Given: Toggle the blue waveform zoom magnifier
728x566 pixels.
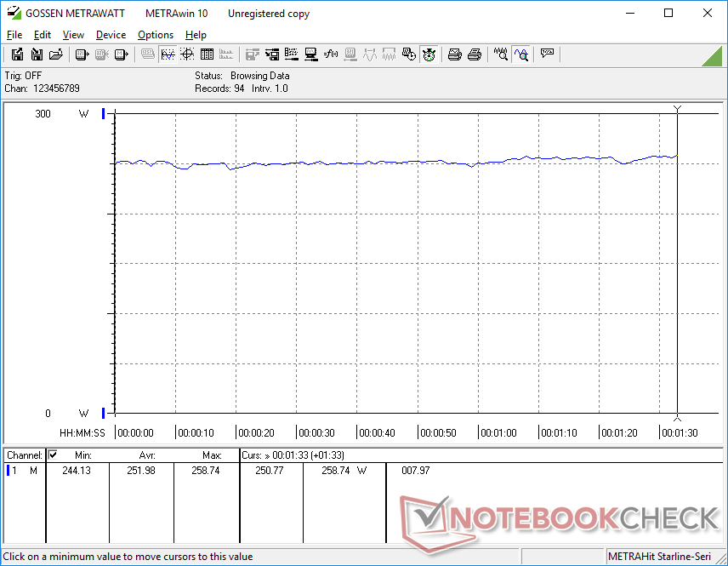Looking at the screenshot, I should point(521,54).
